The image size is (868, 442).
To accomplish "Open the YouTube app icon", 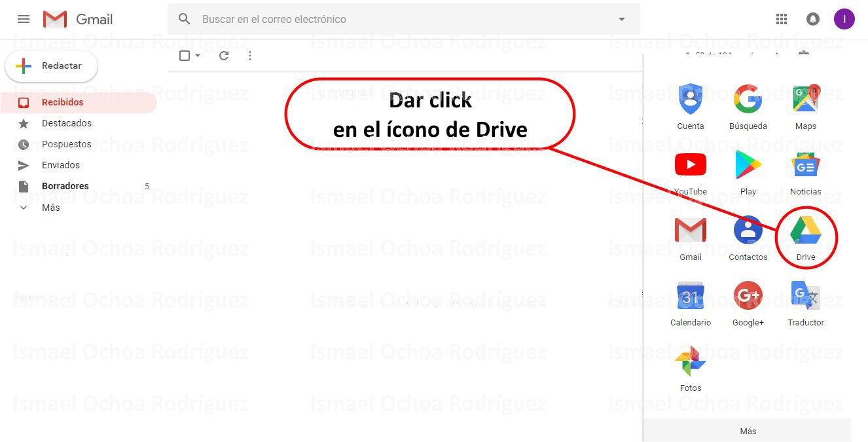I will [691, 165].
